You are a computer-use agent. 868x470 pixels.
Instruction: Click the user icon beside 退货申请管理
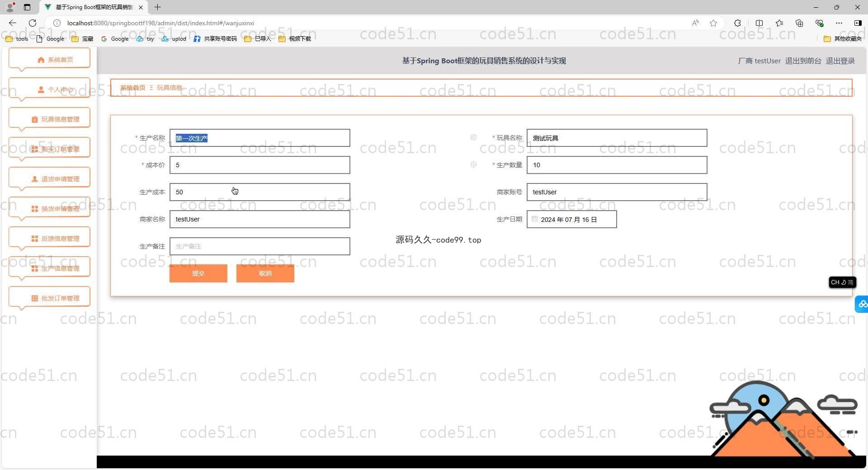click(35, 179)
